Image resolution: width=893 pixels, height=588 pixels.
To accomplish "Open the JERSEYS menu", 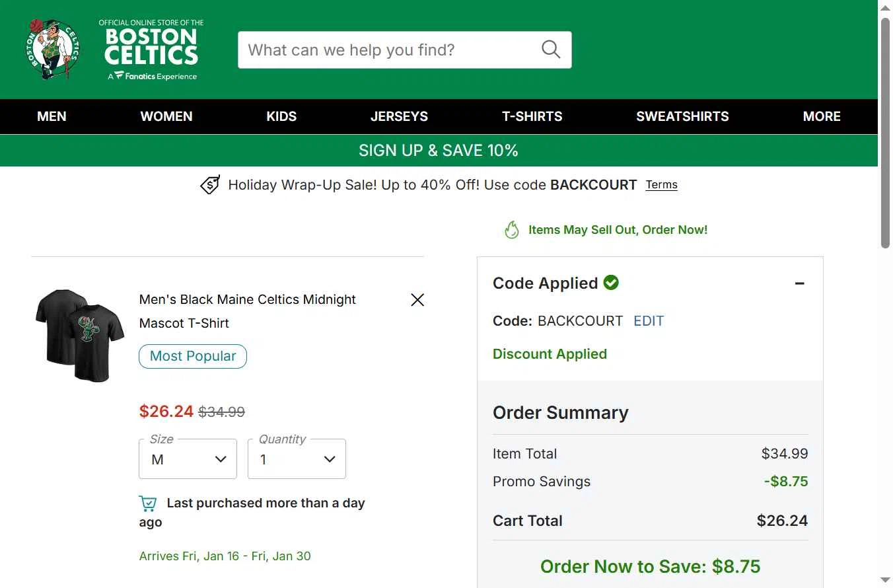I will coord(399,116).
